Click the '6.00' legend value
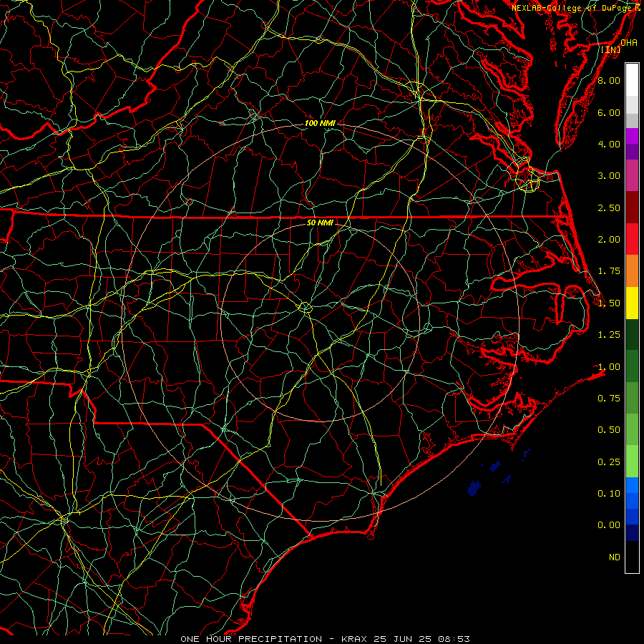The image size is (644, 644). (609, 112)
